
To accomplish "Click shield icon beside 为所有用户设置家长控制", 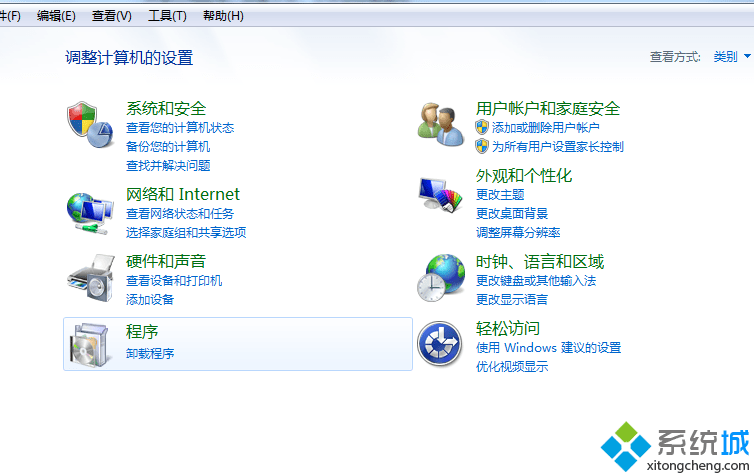I will pyautogui.click(x=482, y=147).
